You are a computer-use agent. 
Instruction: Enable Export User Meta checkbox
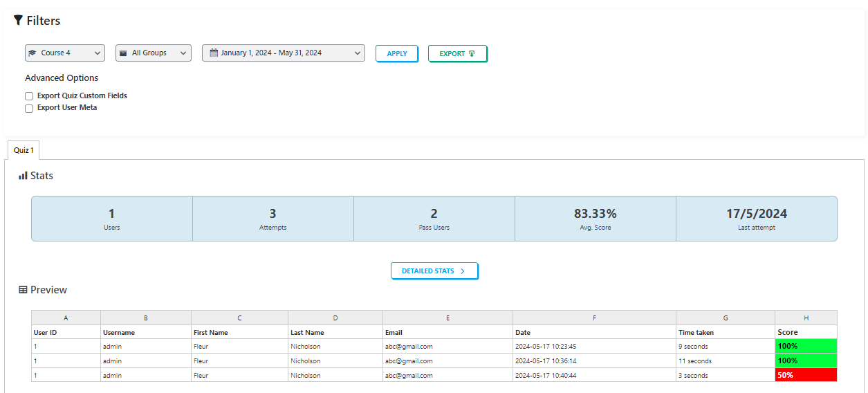pos(29,109)
